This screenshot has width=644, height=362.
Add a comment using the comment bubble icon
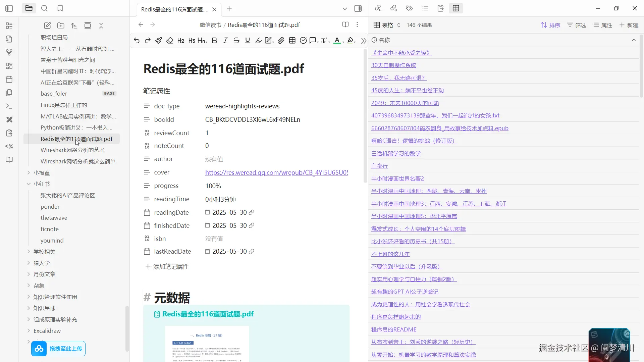[x=313, y=40]
